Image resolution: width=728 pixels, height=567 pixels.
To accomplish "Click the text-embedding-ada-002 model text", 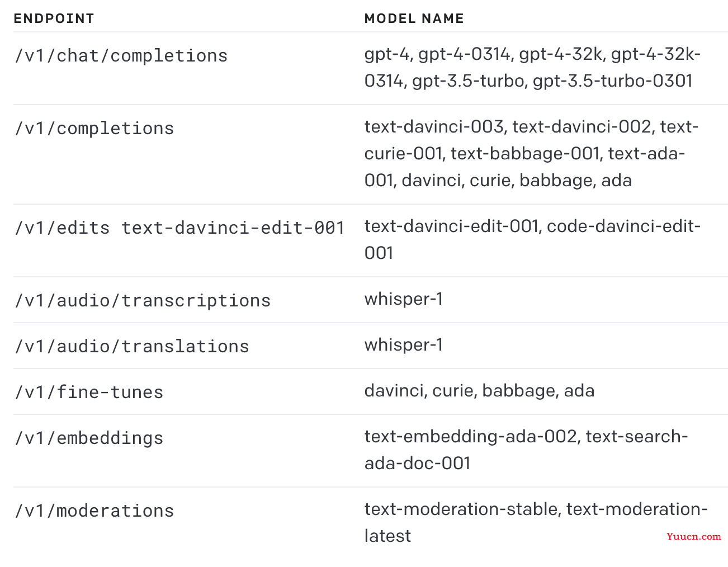I will pos(471,436).
